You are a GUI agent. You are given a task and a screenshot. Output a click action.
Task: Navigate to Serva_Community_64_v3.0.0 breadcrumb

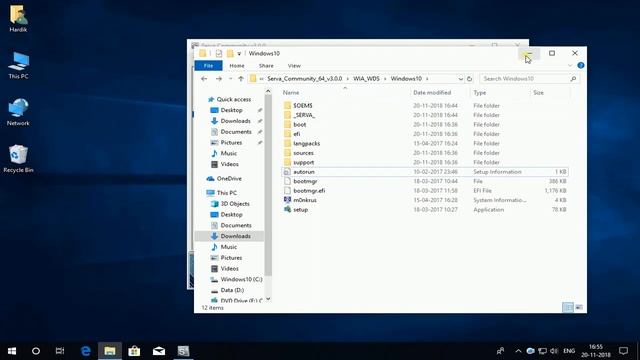pyautogui.click(x=304, y=79)
